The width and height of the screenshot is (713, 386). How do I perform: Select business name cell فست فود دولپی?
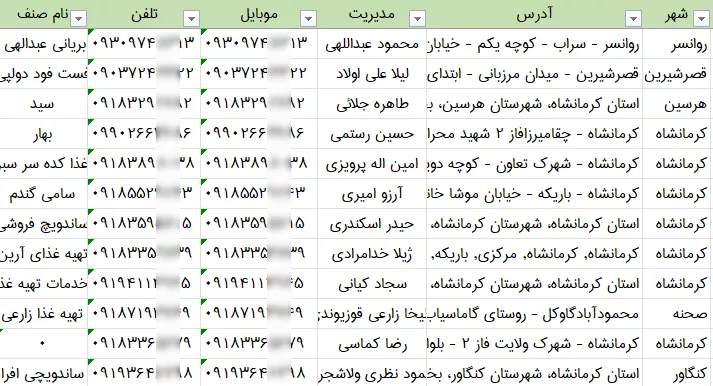(x=44, y=74)
